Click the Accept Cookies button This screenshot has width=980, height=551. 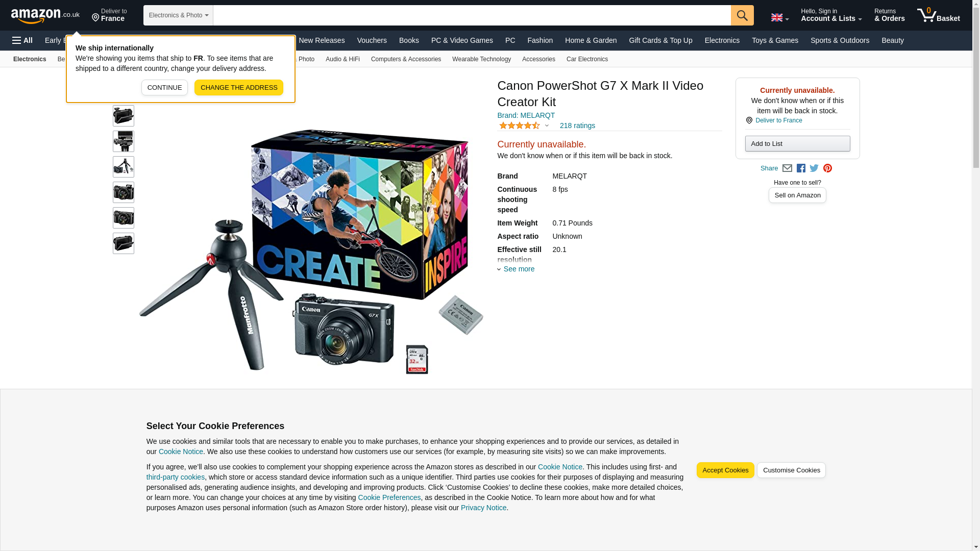[x=725, y=470]
